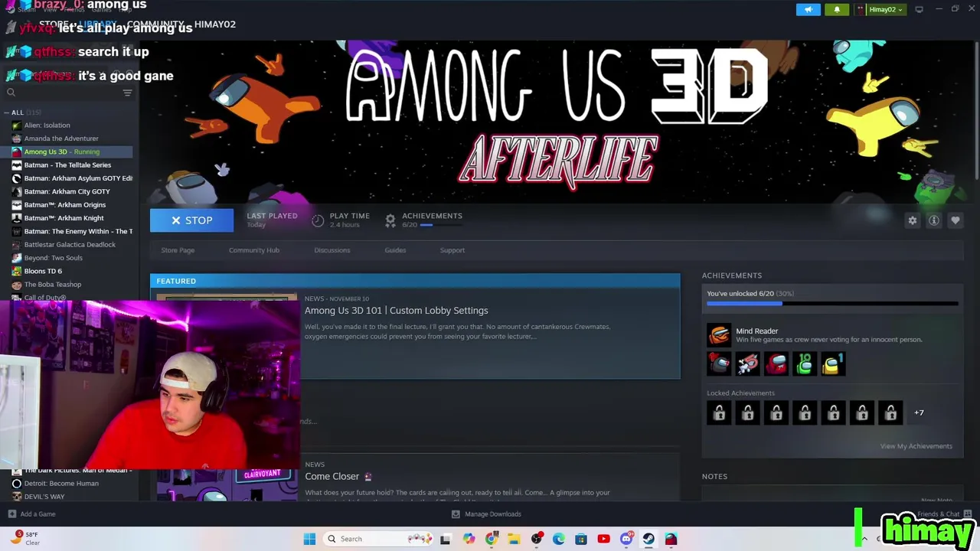Open the library filter options icon
Screen dimensions: 980x551
click(x=127, y=93)
